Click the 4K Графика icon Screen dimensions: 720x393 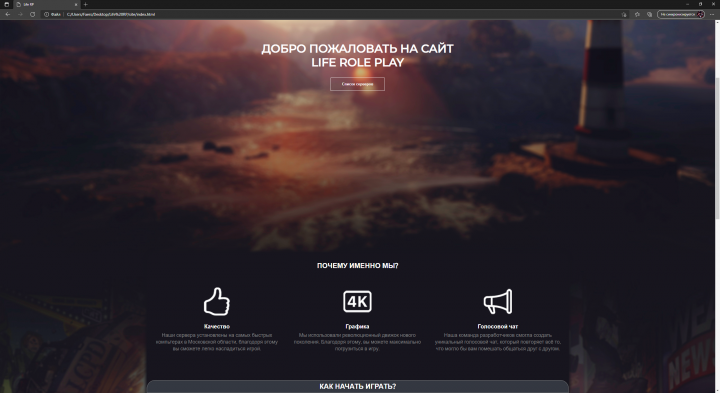pyautogui.click(x=357, y=302)
